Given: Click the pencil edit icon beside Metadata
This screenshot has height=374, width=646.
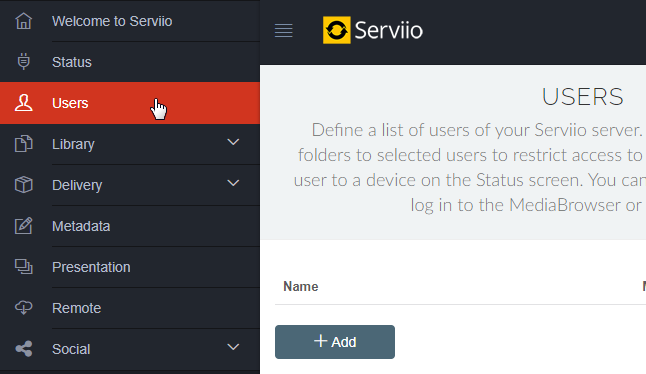Looking at the screenshot, I should click(23, 226).
